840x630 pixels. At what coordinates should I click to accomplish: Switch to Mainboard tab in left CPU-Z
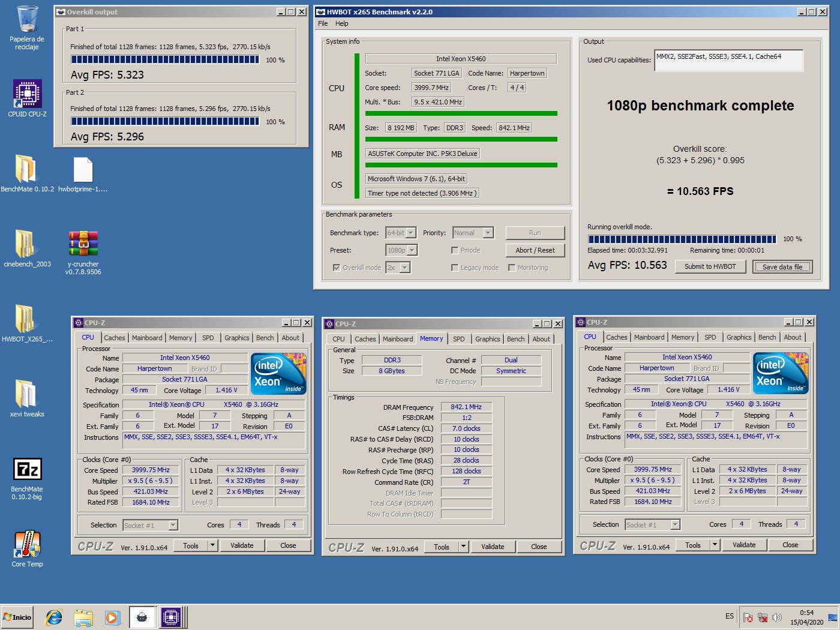[x=147, y=338]
